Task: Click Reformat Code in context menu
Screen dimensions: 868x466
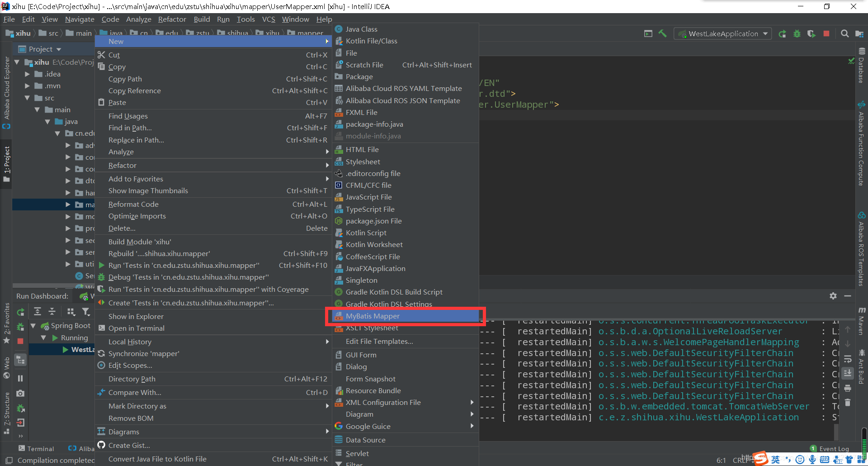Action: tap(213, 204)
